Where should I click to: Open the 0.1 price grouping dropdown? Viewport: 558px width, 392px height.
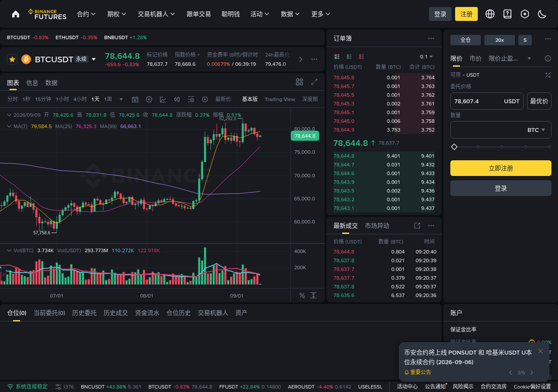[x=426, y=57]
